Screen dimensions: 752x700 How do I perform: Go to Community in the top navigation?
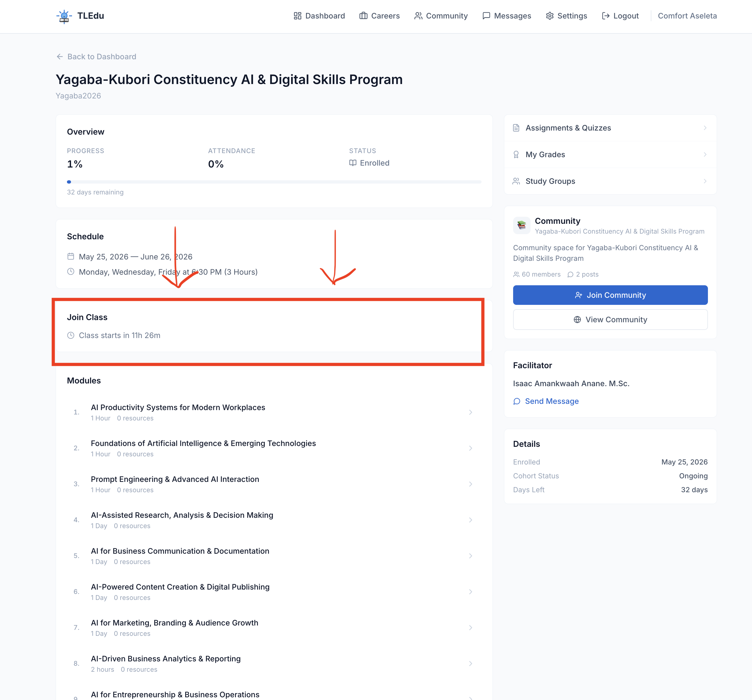[441, 16]
